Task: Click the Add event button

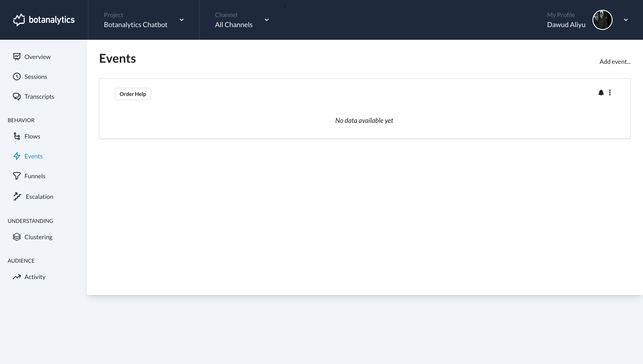Action: (x=615, y=61)
